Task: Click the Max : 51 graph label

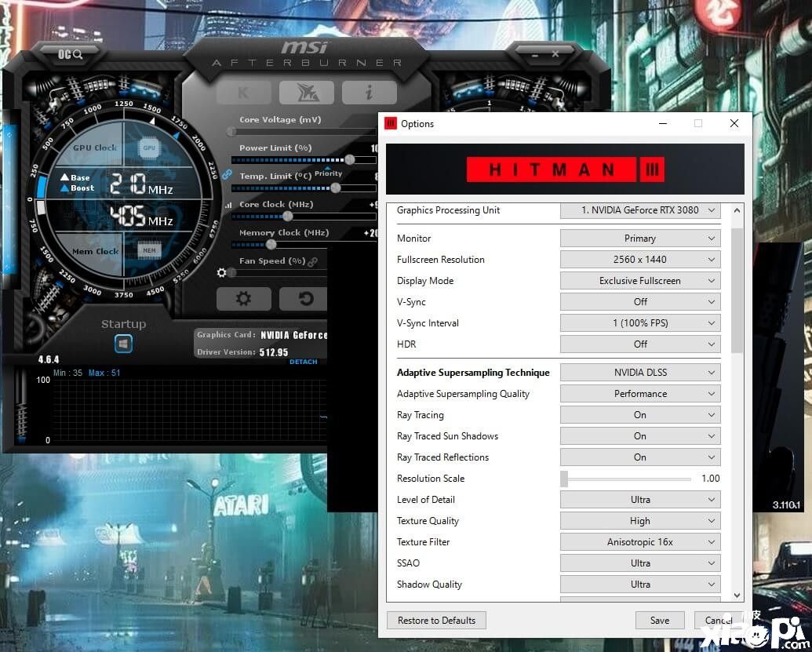Action: pos(104,373)
